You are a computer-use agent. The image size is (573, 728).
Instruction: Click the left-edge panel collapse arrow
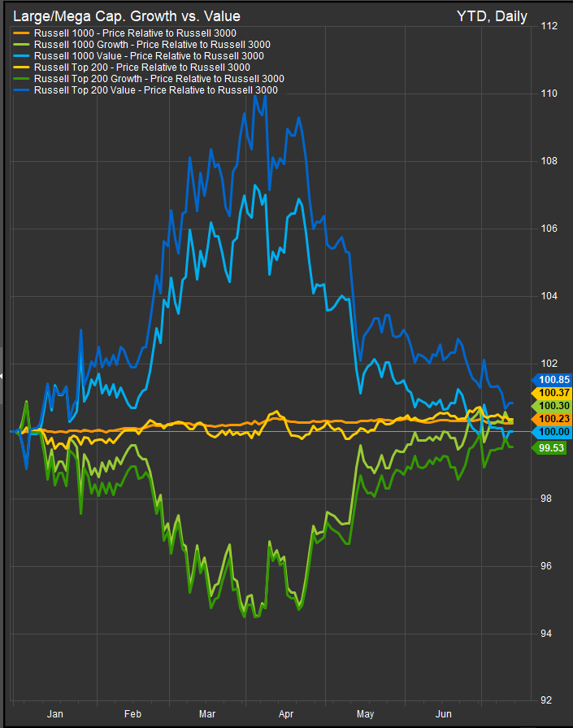(x=2, y=376)
